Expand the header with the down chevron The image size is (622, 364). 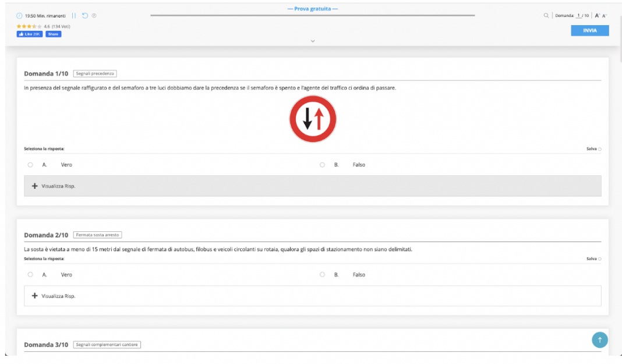[313, 41]
